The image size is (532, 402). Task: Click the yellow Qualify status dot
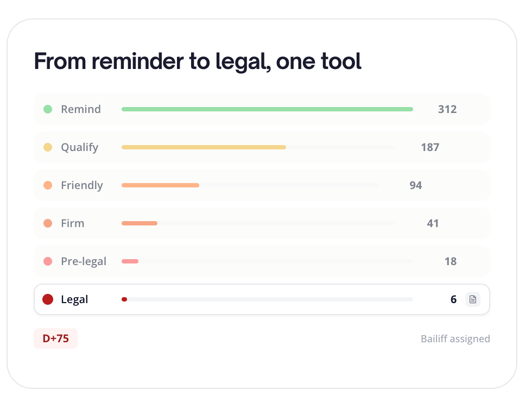(48, 147)
